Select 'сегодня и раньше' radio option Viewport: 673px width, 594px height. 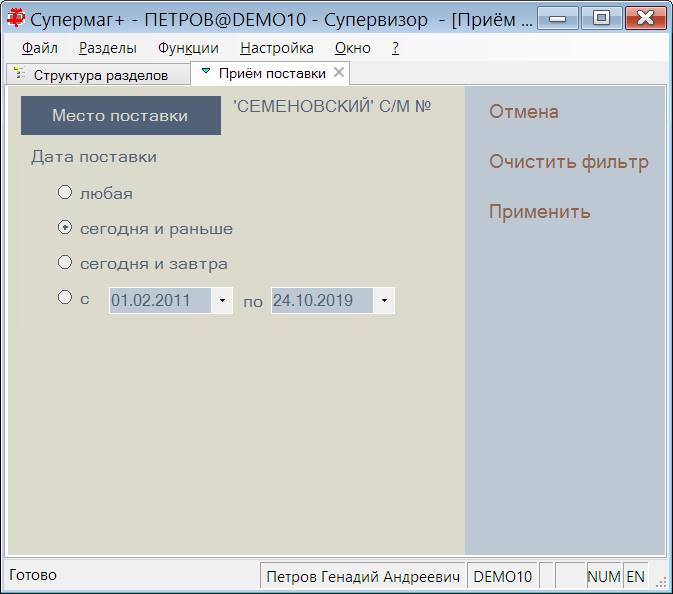[x=65, y=227]
